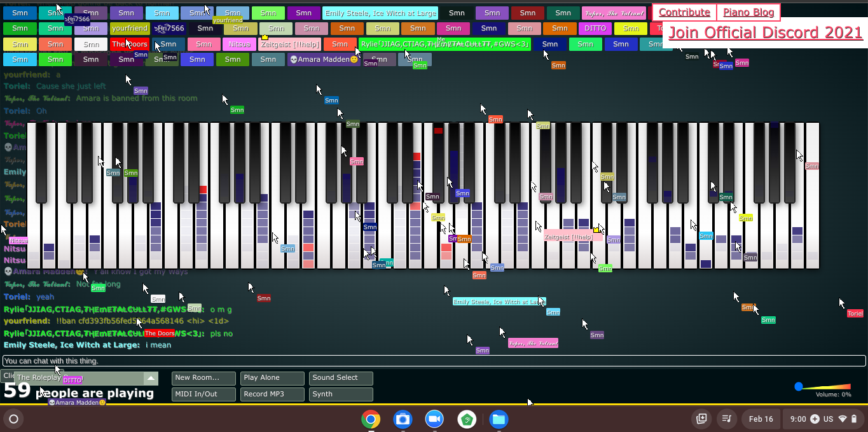The height and width of the screenshot is (432, 868).
Task: Open the Contribute link
Action: [684, 12]
